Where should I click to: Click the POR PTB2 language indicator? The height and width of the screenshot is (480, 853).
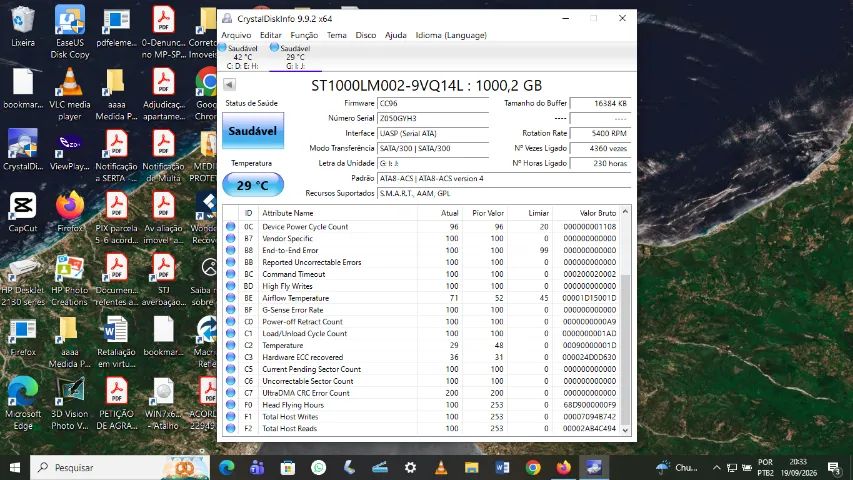coord(765,467)
